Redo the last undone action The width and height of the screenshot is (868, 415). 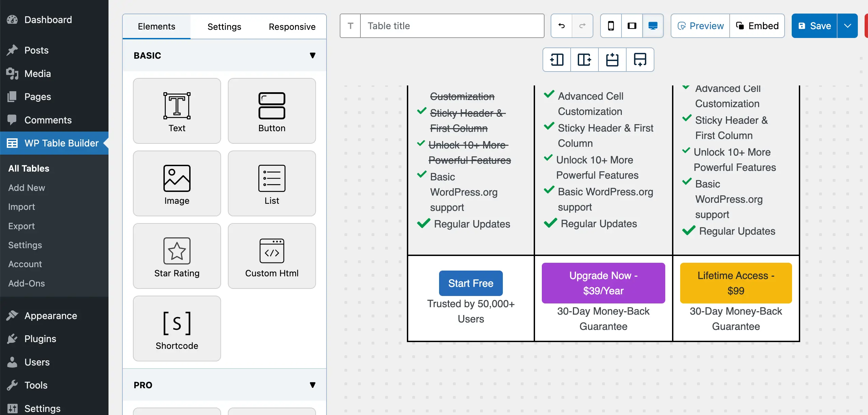pos(583,26)
